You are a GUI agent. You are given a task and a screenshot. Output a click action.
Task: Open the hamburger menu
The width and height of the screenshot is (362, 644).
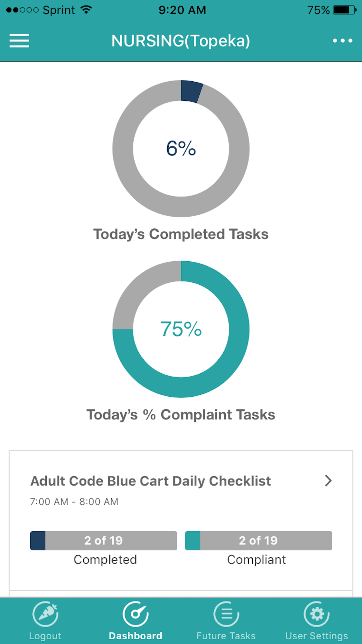(x=19, y=41)
